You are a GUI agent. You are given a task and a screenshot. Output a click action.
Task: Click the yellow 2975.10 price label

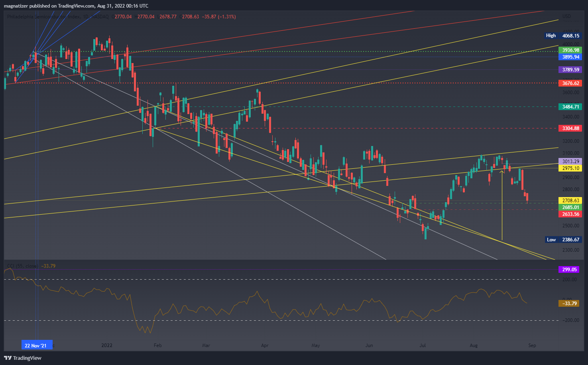tap(570, 168)
